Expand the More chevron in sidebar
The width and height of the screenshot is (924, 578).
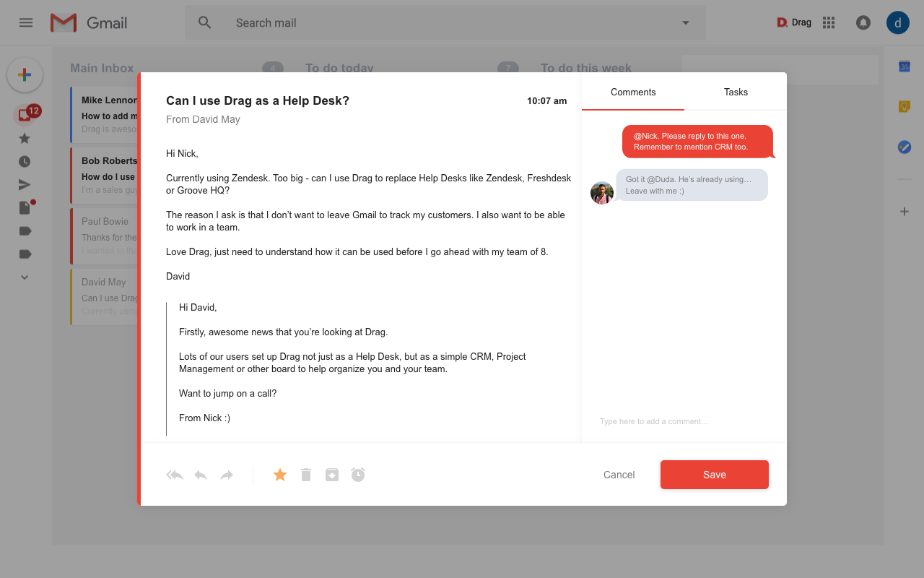click(x=25, y=277)
